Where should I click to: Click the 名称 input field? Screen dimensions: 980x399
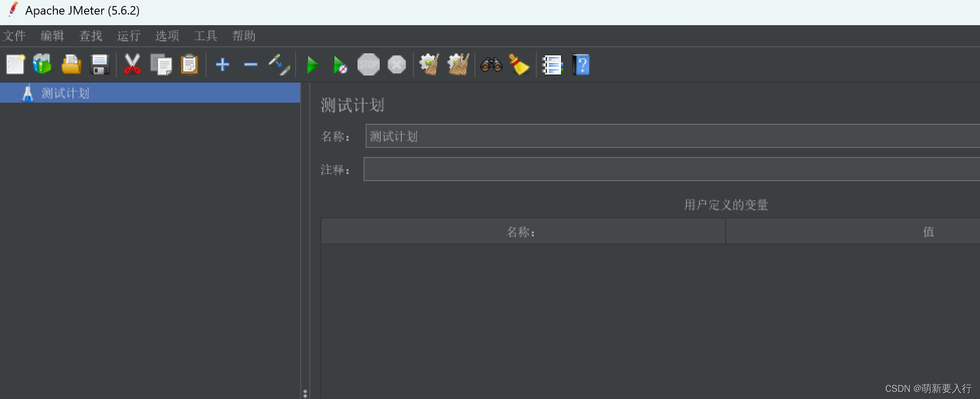pyautogui.click(x=672, y=136)
